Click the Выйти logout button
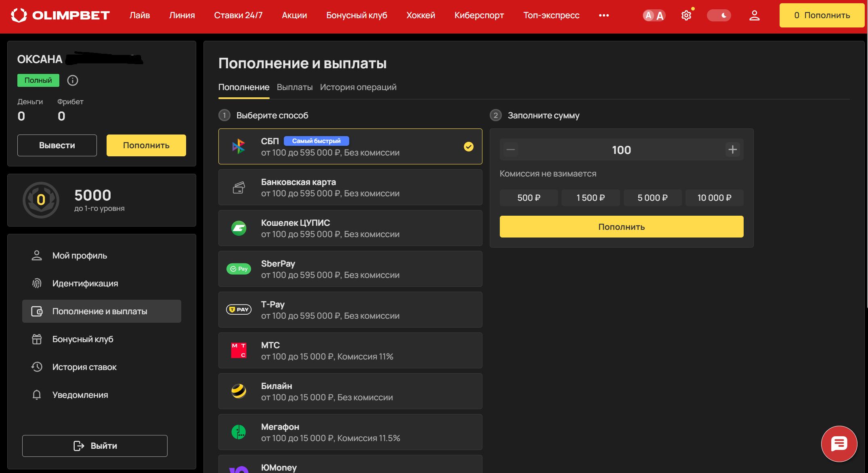This screenshot has width=868, height=473. 95,446
